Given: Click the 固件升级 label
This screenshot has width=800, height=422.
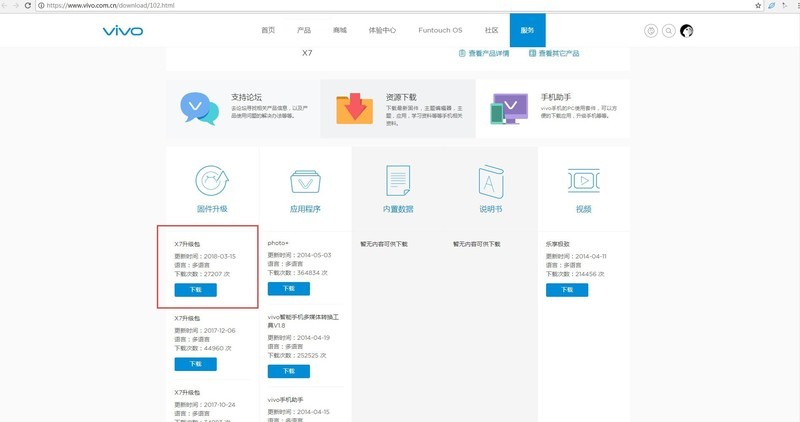Looking at the screenshot, I should click(x=212, y=209).
